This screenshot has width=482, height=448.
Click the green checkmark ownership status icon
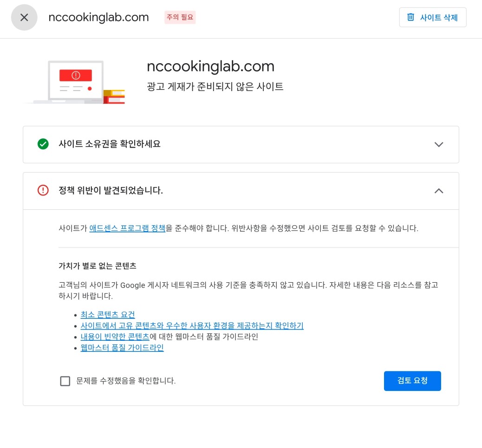[43, 144]
